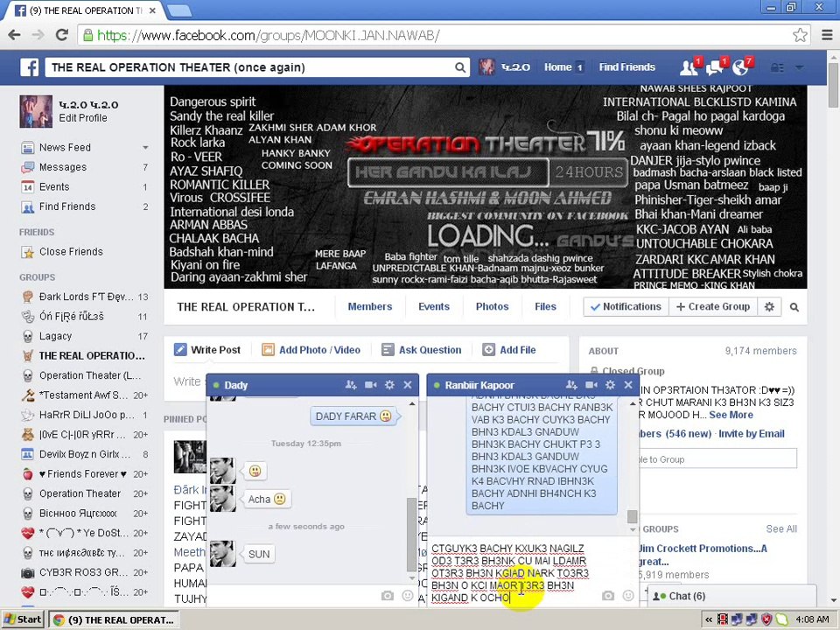Open Close Friends list
Viewport: 840px width, 630px height.
[70, 252]
